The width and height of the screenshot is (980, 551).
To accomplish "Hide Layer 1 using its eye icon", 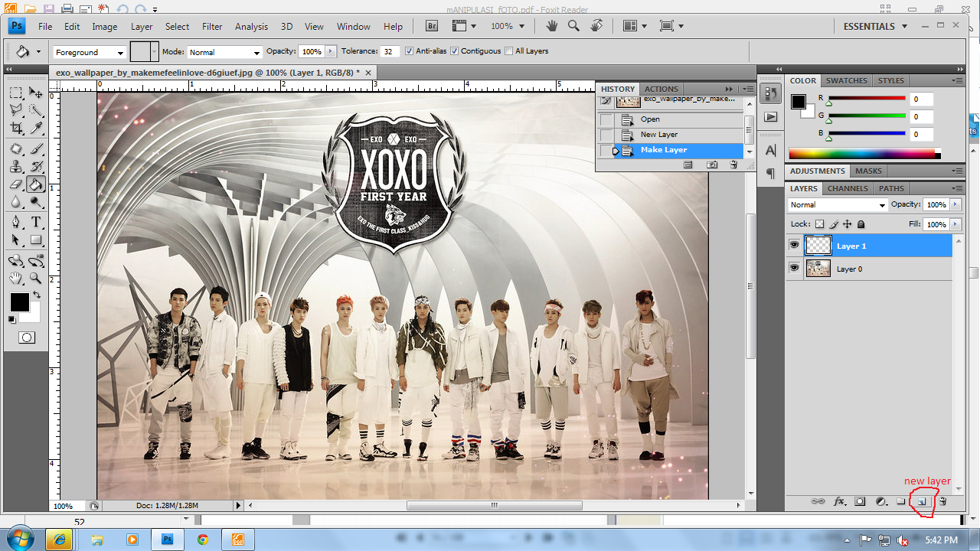I will pos(794,246).
